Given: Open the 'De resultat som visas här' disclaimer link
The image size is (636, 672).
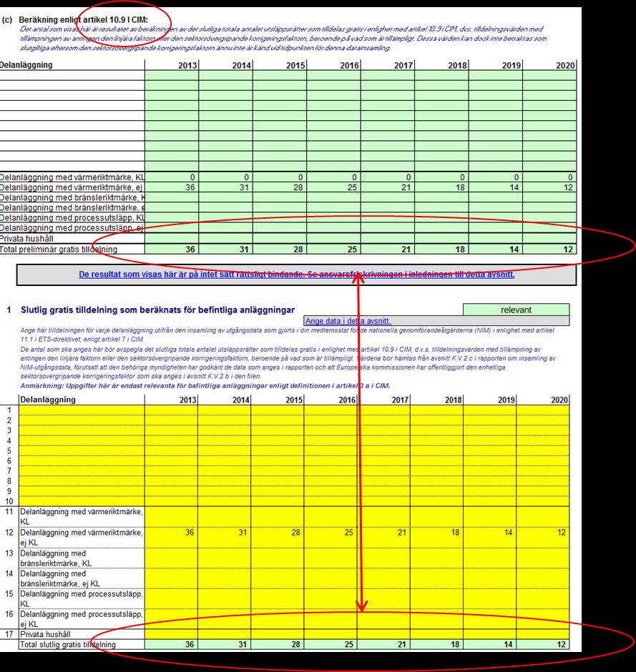Looking at the screenshot, I should click(x=296, y=275).
